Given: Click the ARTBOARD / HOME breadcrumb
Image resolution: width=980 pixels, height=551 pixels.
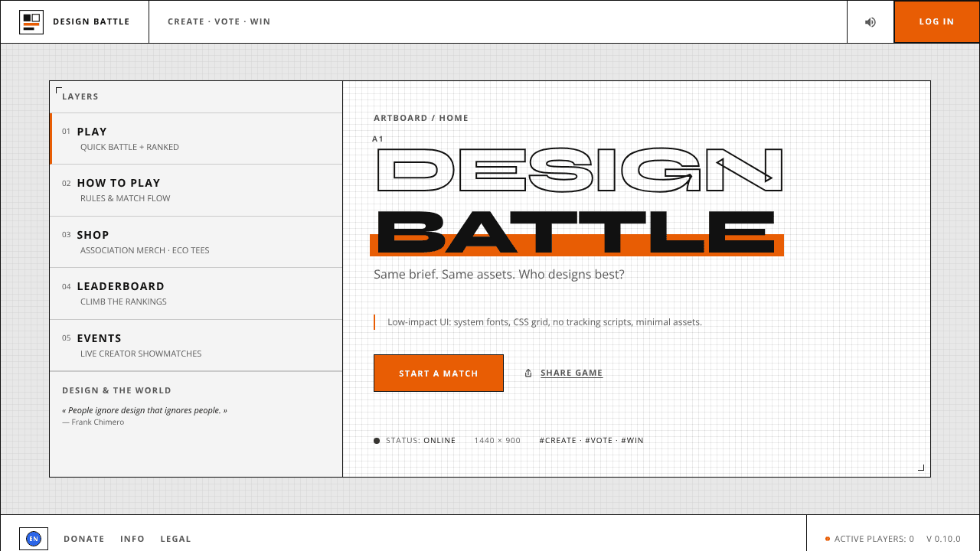Looking at the screenshot, I should [x=421, y=118].
